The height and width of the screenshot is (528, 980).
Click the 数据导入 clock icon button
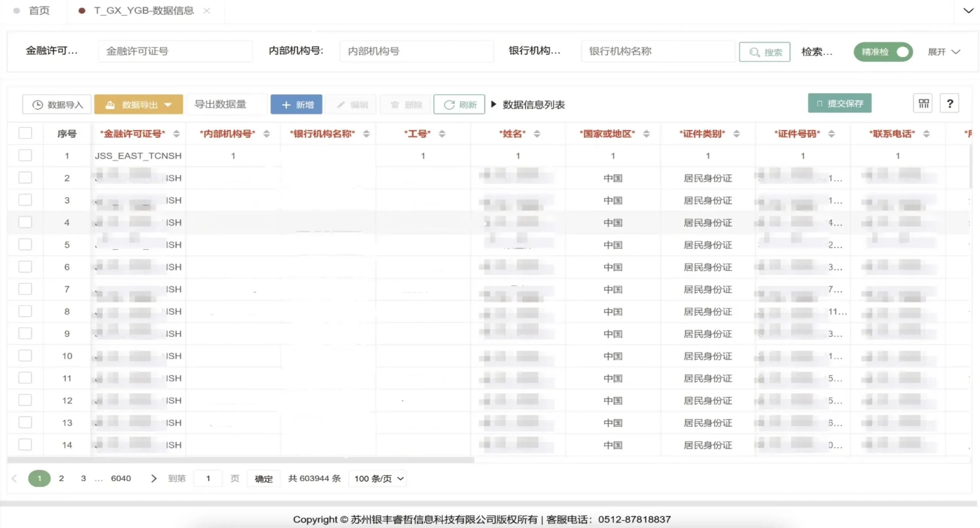[x=57, y=105]
